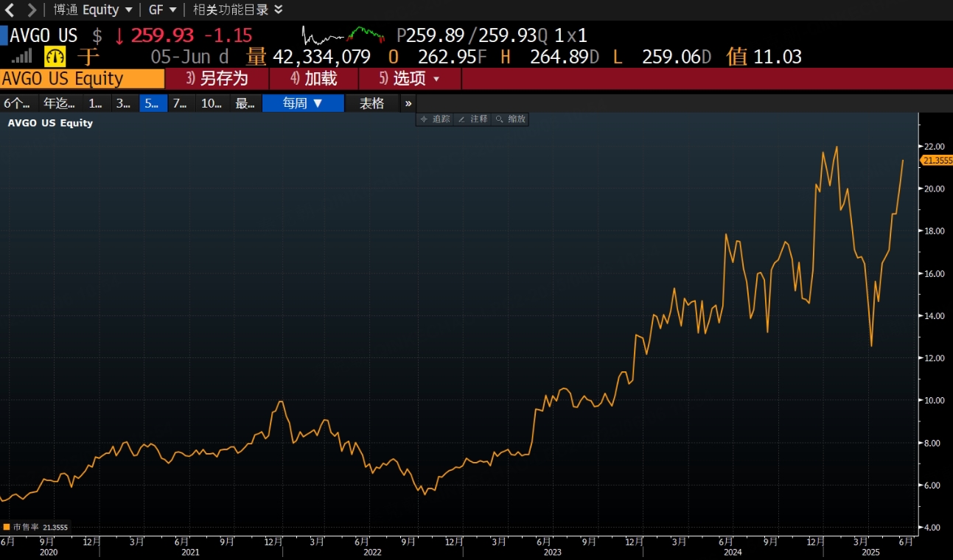Click the 加载 load button

314,79
